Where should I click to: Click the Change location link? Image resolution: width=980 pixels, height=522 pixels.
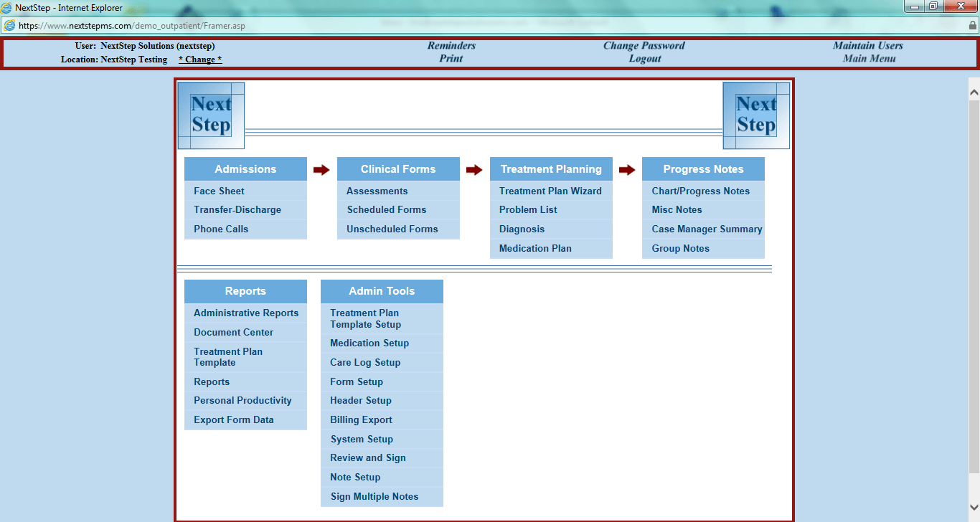tap(199, 59)
